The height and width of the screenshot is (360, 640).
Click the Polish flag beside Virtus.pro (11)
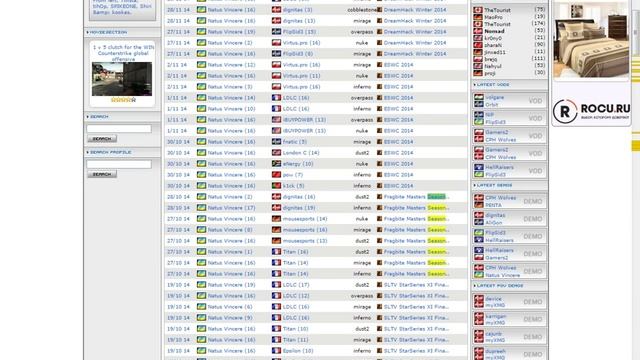point(276,76)
